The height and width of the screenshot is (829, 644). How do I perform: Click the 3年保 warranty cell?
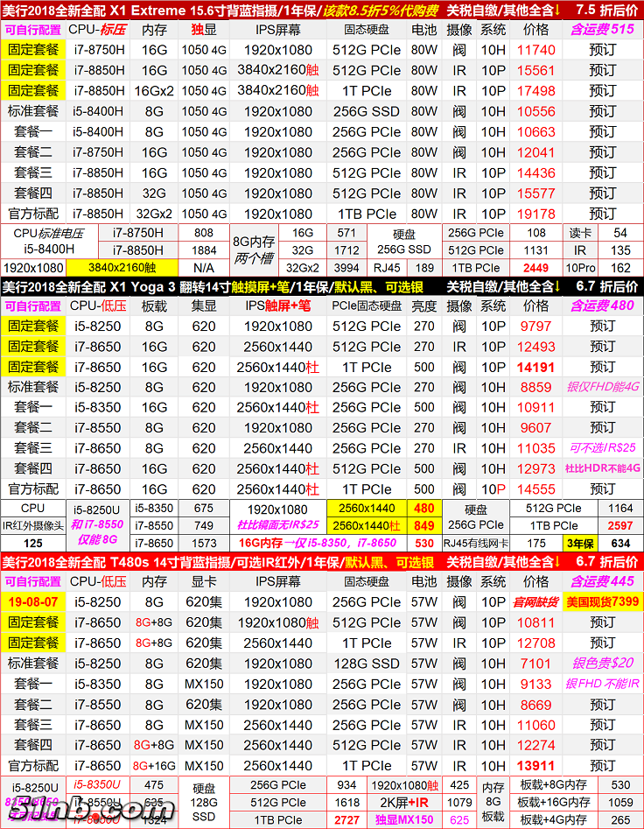(x=579, y=544)
